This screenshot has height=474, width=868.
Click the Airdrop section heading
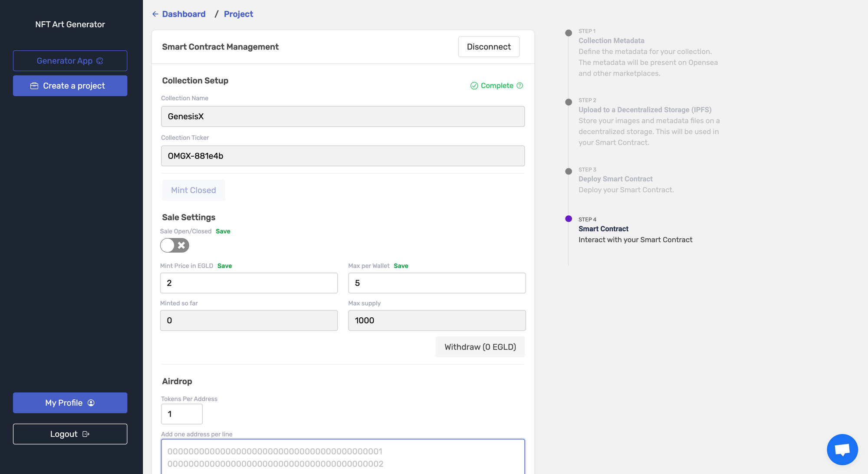tap(177, 381)
